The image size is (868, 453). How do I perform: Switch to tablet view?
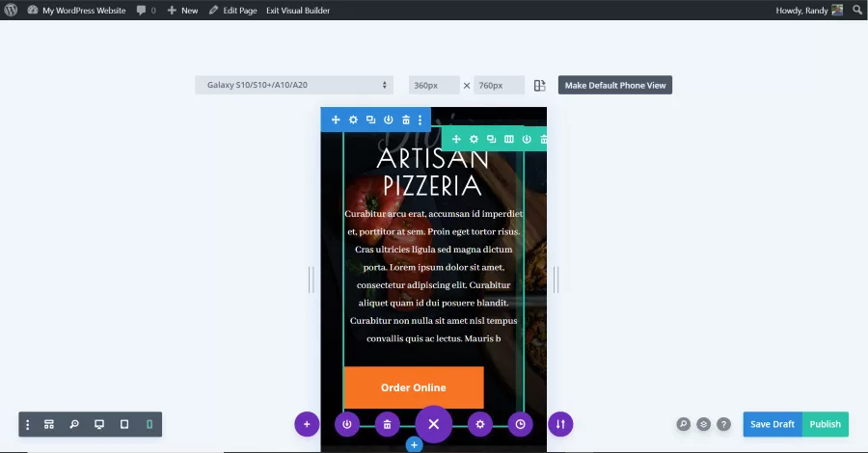[124, 424]
